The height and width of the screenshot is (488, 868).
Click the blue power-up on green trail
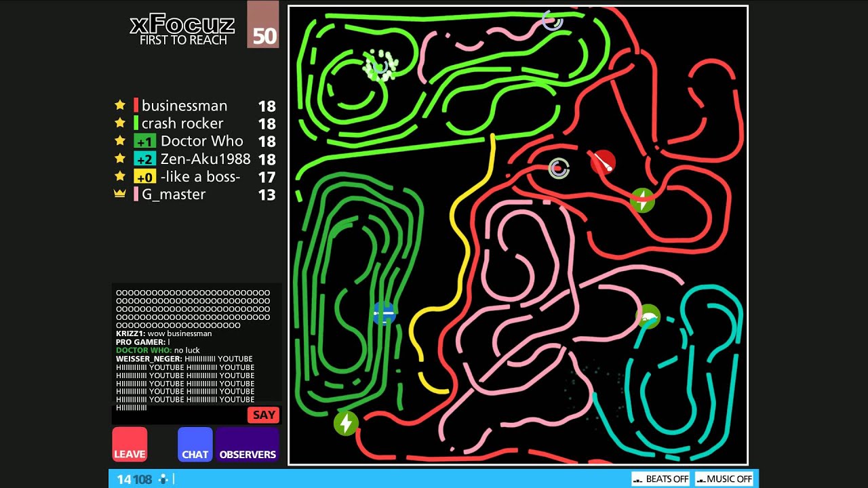384,312
